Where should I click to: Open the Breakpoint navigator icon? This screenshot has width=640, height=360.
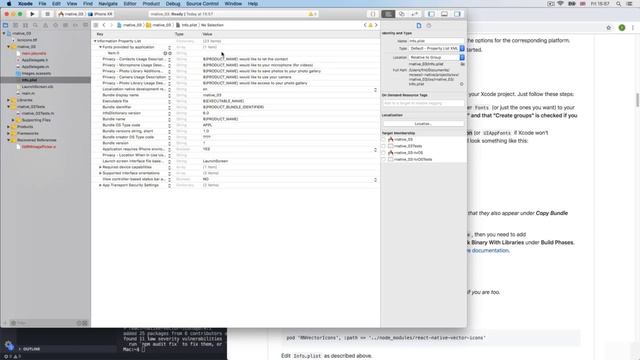click(x=76, y=25)
